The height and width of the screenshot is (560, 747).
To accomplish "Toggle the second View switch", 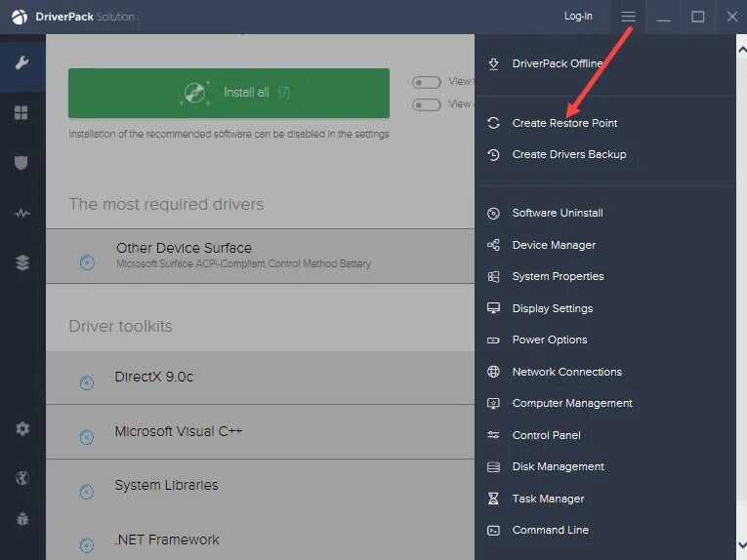I will pyautogui.click(x=427, y=104).
